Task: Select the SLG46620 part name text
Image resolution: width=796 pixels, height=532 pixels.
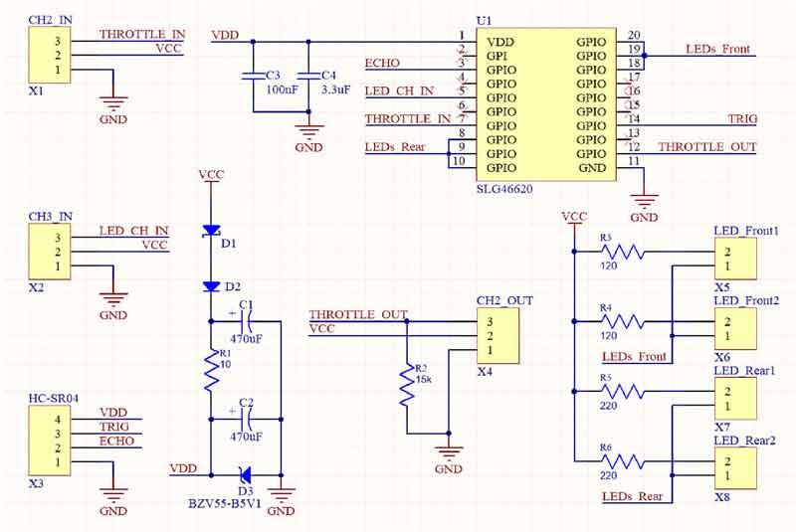Action: coord(504,189)
